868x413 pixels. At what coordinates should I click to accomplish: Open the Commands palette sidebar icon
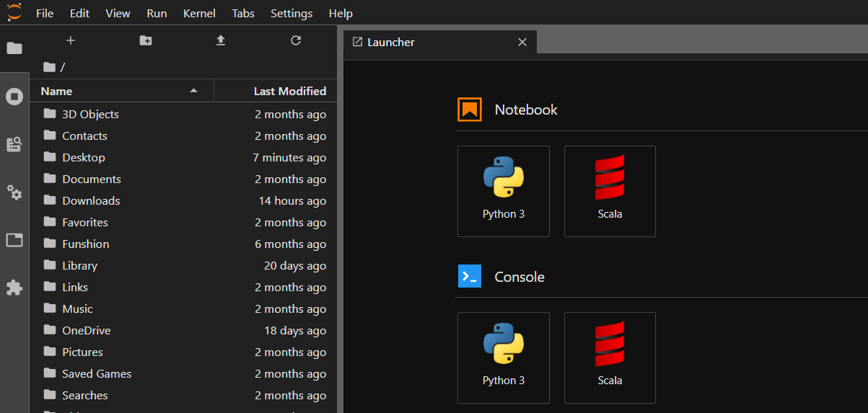coord(14,144)
